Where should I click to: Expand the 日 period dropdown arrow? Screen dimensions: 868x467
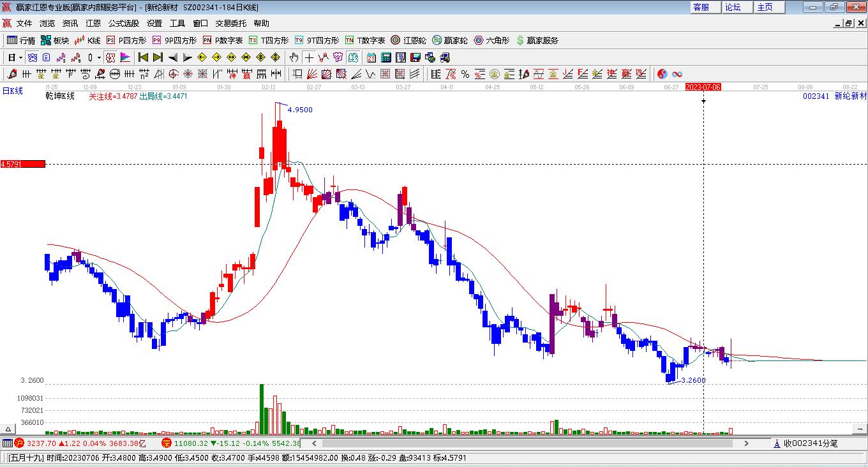pyautogui.click(x=20, y=57)
